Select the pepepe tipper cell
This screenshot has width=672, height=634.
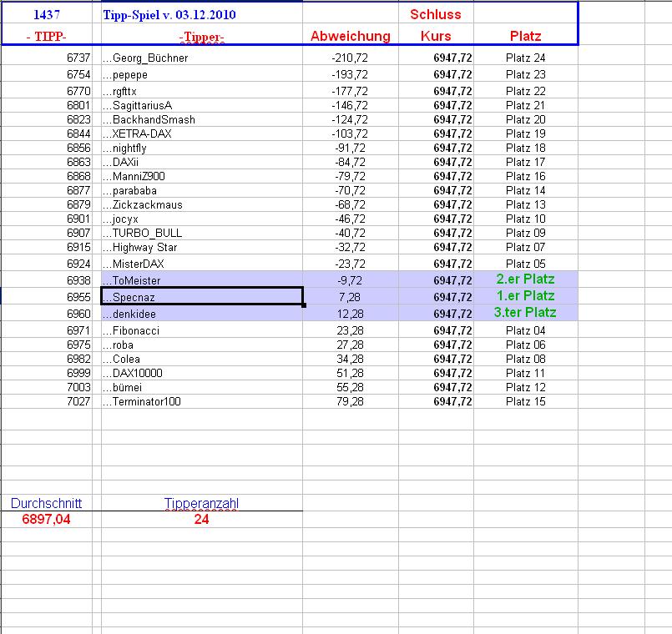[202, 74]
